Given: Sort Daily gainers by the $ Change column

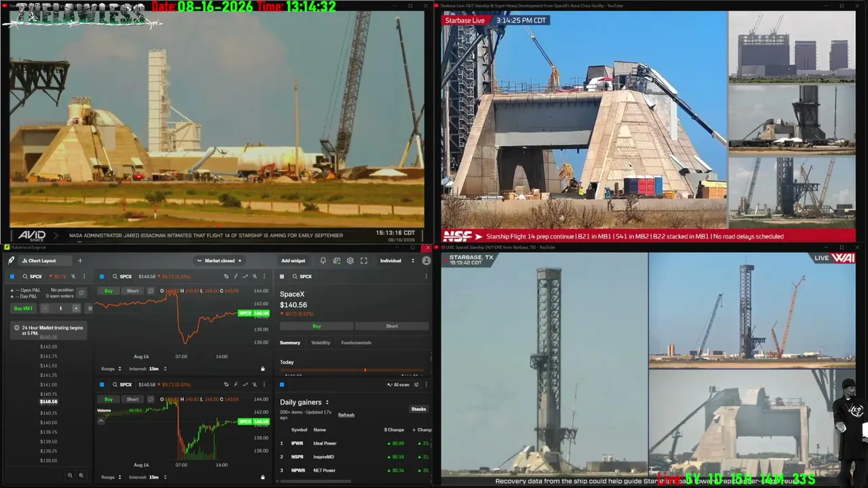Looking at the screenshot, I should point(394,430).
